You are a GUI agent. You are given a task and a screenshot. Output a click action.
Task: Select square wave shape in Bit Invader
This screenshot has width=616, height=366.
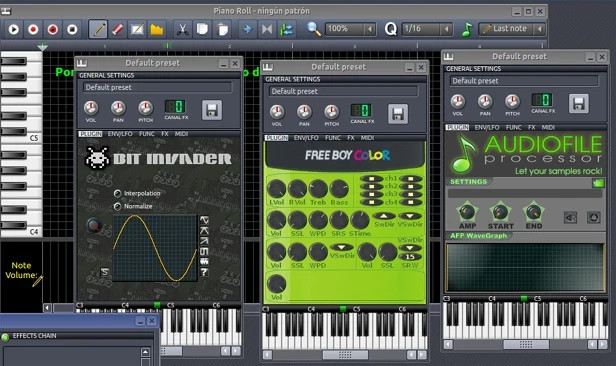[x=204, y=251]
